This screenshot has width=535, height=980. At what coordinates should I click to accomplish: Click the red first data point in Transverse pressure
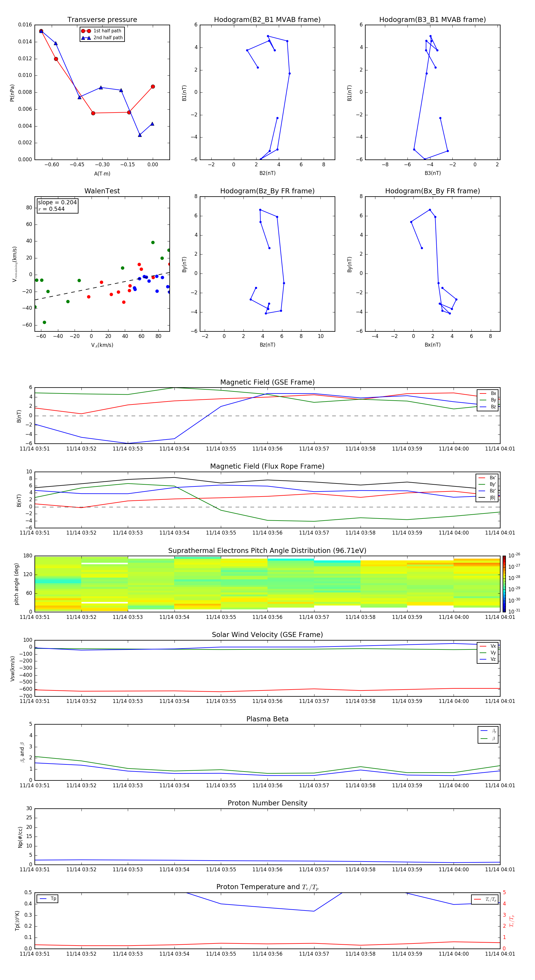(x=41, y=31)
